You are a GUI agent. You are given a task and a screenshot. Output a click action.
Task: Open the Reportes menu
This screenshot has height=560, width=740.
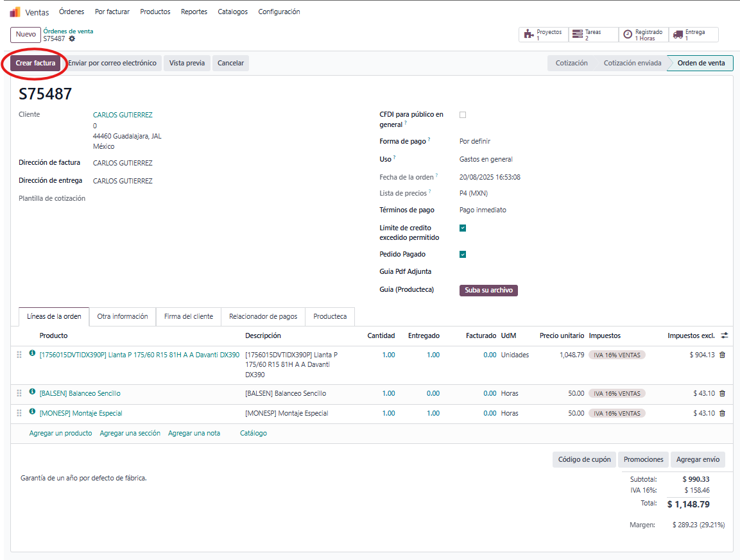pyautogui.click(x=194, y=12)
